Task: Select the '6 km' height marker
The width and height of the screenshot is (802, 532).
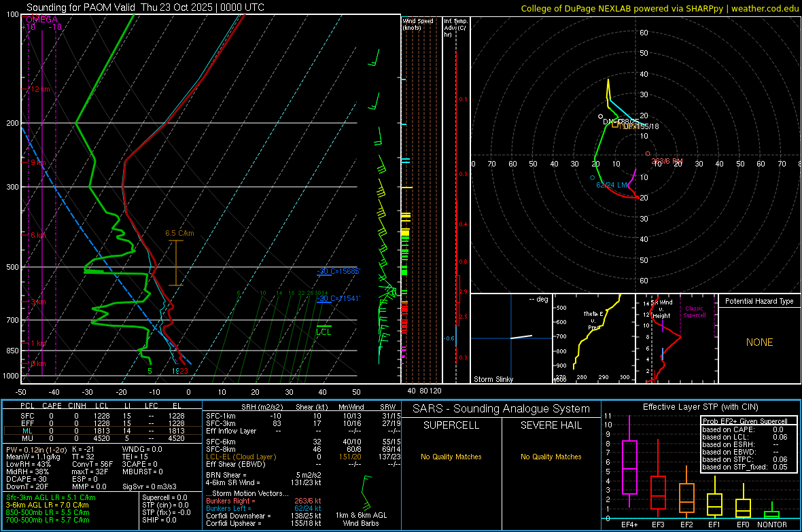Action: [37, 235]
